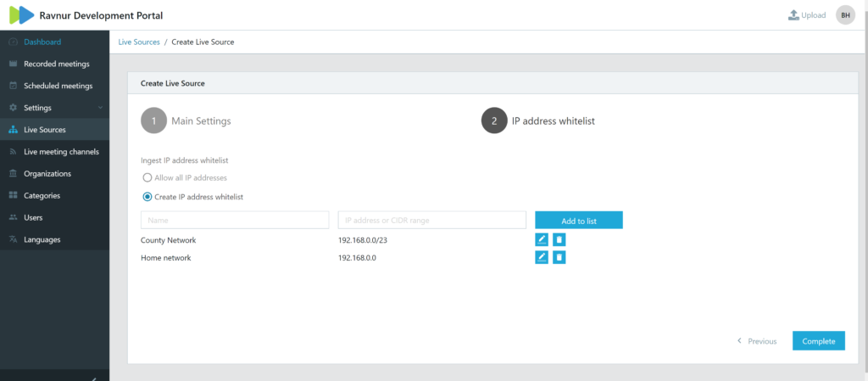Open Scheduled meetings page
Viewport: 868px width, 381px height.
point(58,86)
